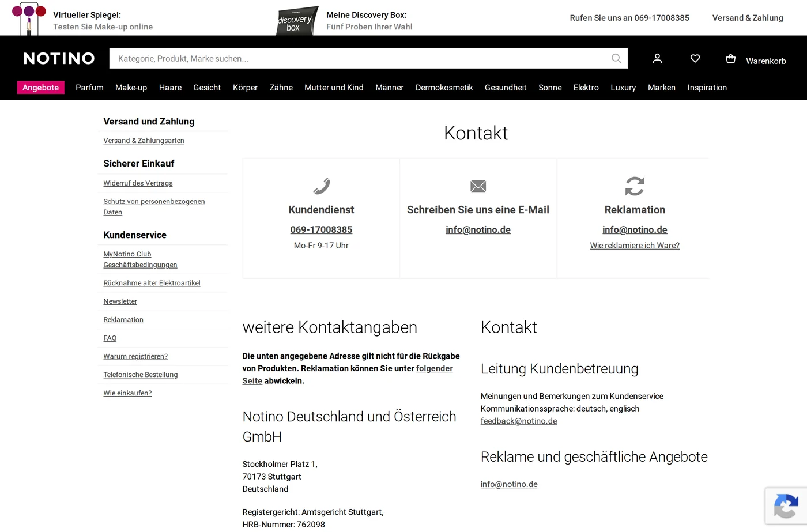Open Wie einkaufen? link

pos(127,393)
